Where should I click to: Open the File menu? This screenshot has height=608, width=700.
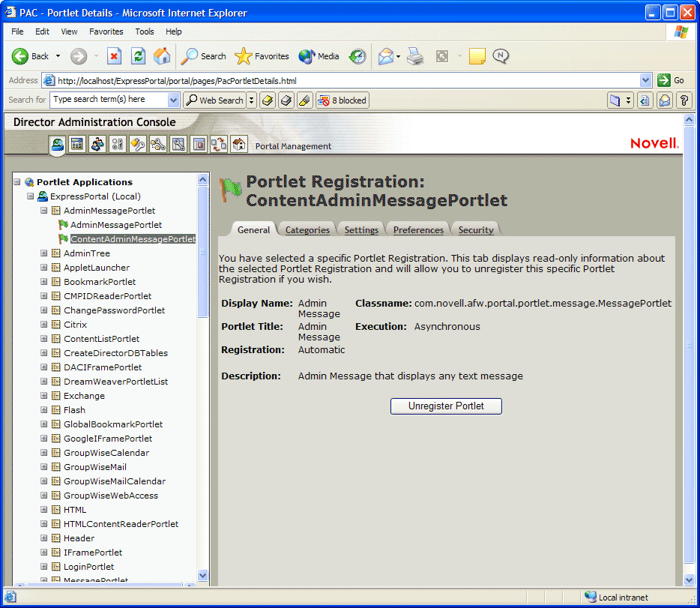tap(17, 31)
